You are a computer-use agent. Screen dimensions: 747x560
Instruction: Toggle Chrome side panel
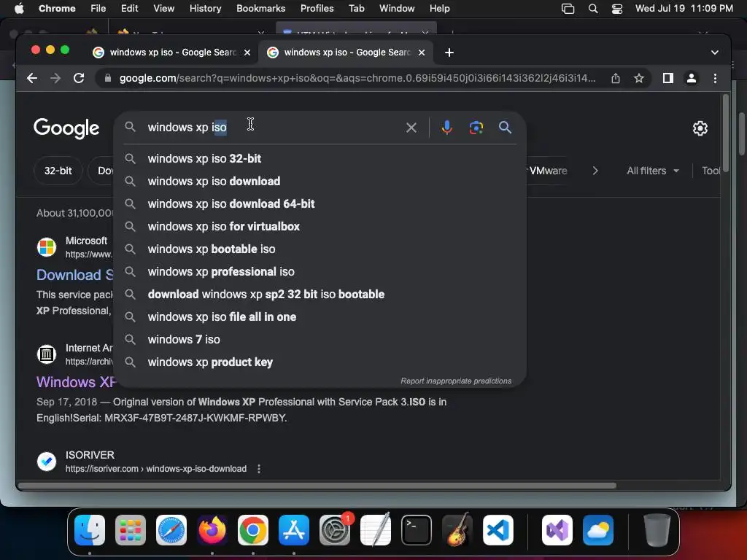click(668, 78)
